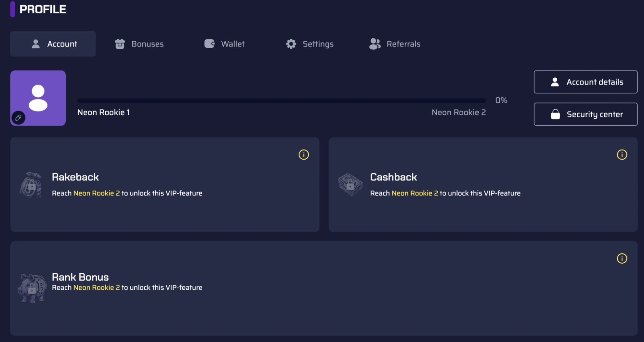
Task: Click Neon Rookie 2 link in Cashback card
Action: 415,193
